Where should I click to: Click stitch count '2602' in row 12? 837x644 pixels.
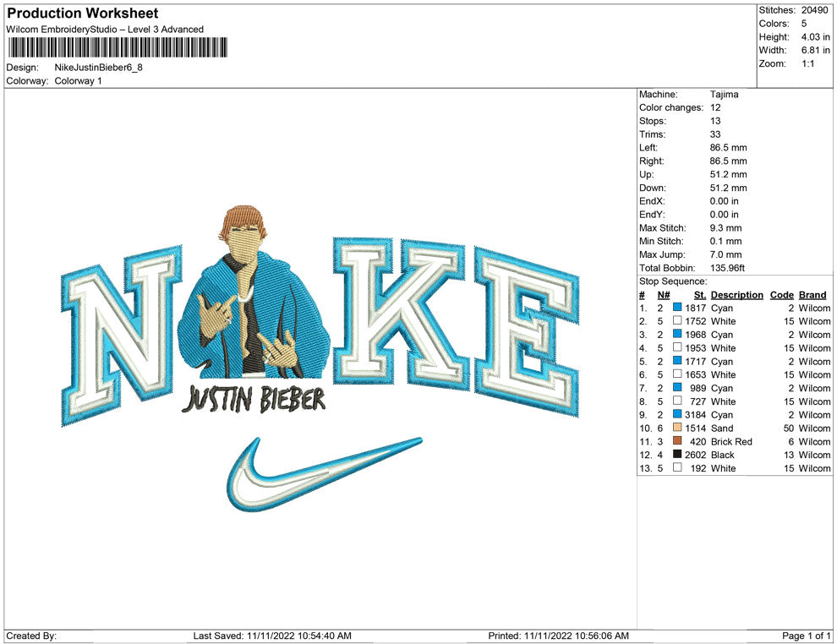(x=696, y=455)
